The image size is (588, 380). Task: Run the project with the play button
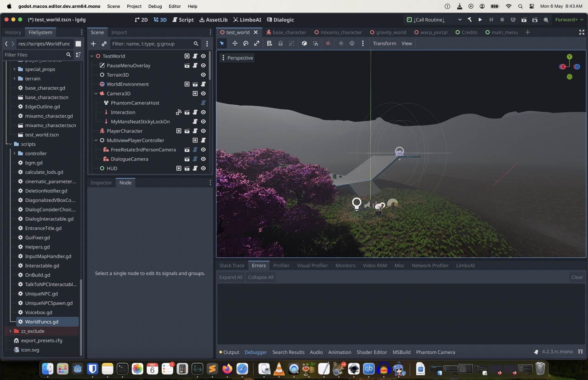pyautogui.click(x=480, y=20)
